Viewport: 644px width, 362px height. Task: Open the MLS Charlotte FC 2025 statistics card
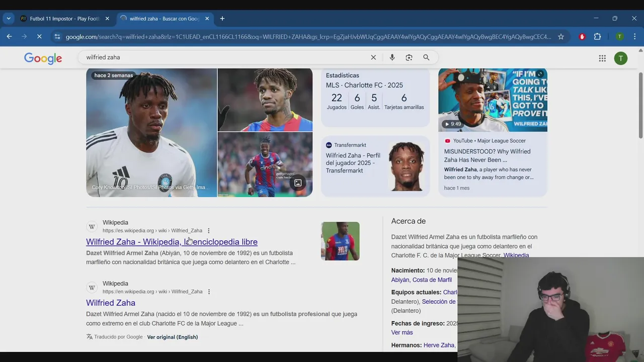375,97
